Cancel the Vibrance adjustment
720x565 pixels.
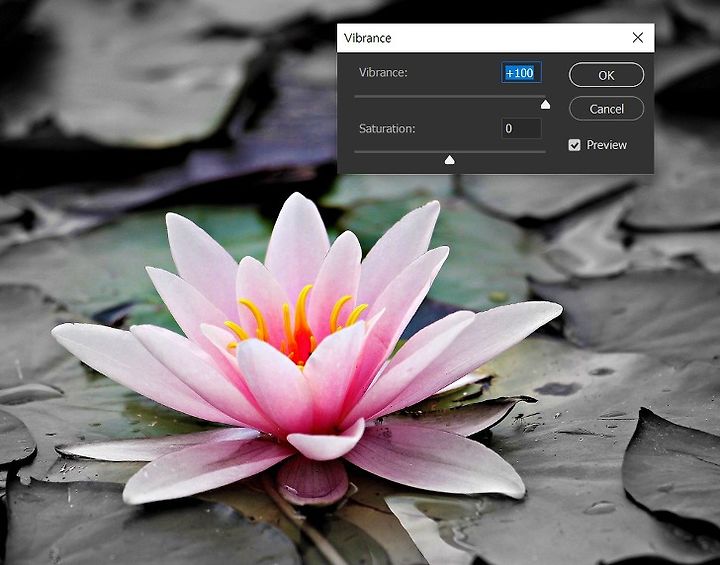coord(606,109)
